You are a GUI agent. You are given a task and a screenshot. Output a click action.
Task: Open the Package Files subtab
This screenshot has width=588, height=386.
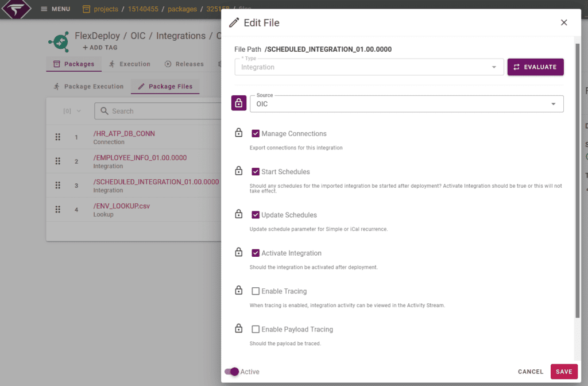click(165, 86)
